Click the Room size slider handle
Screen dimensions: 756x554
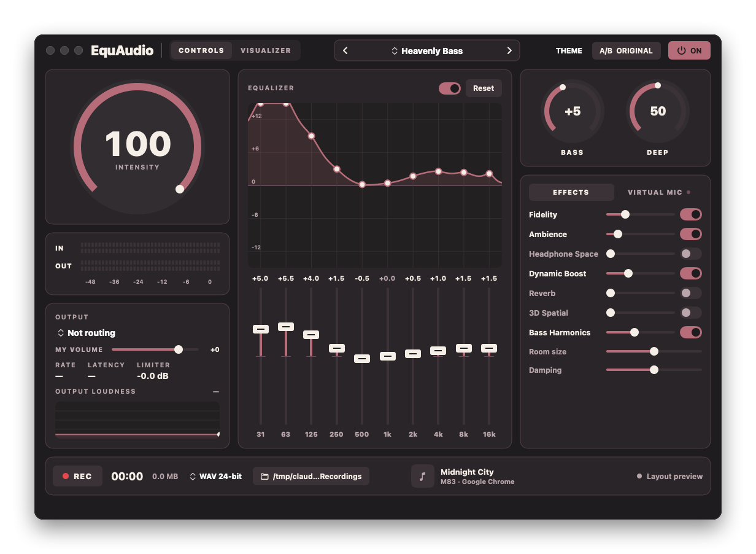[654, 351]
